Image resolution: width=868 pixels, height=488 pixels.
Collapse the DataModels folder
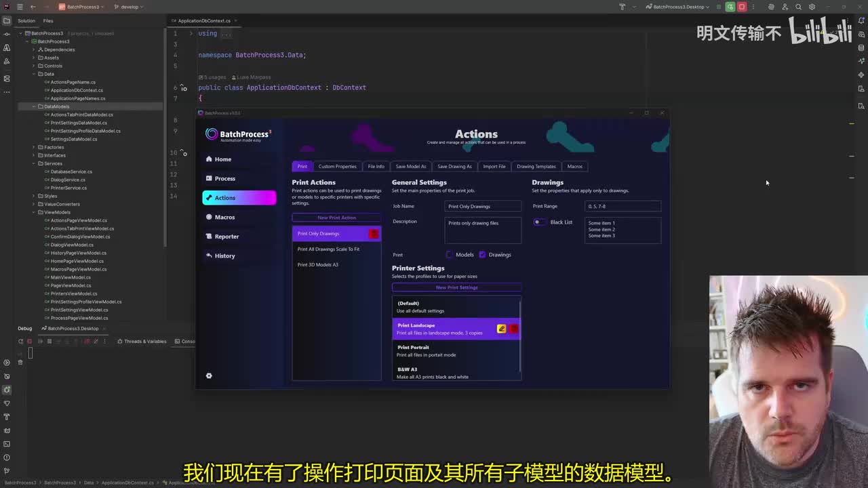[x=33, y=106]
